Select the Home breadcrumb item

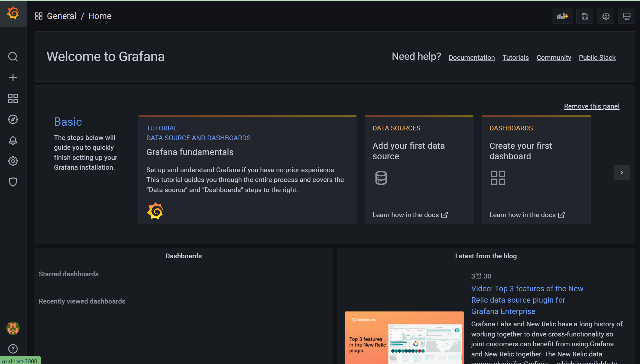pos(99,16)
